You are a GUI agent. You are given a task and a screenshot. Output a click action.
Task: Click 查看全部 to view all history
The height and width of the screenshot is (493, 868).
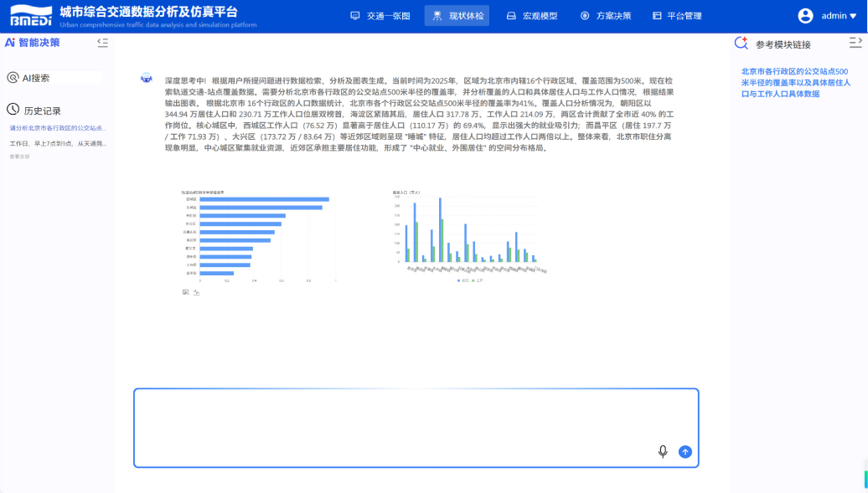coord(19,157)
